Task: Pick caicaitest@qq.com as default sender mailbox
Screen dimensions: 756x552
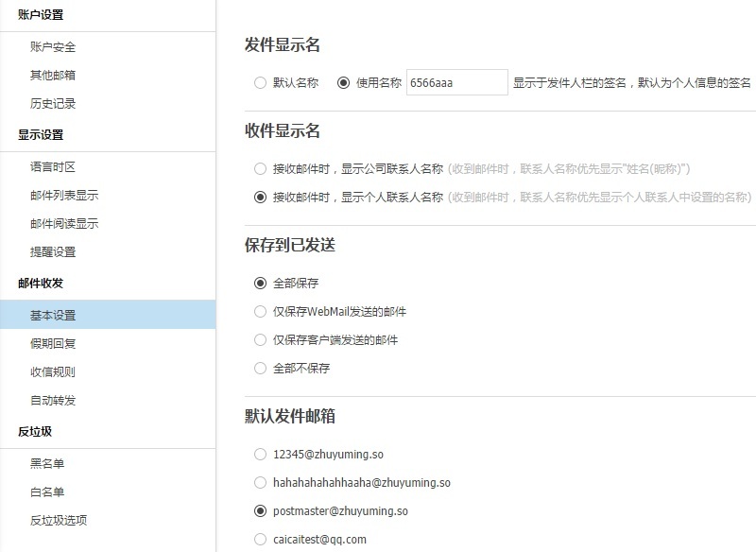Action: pos(260,540)
